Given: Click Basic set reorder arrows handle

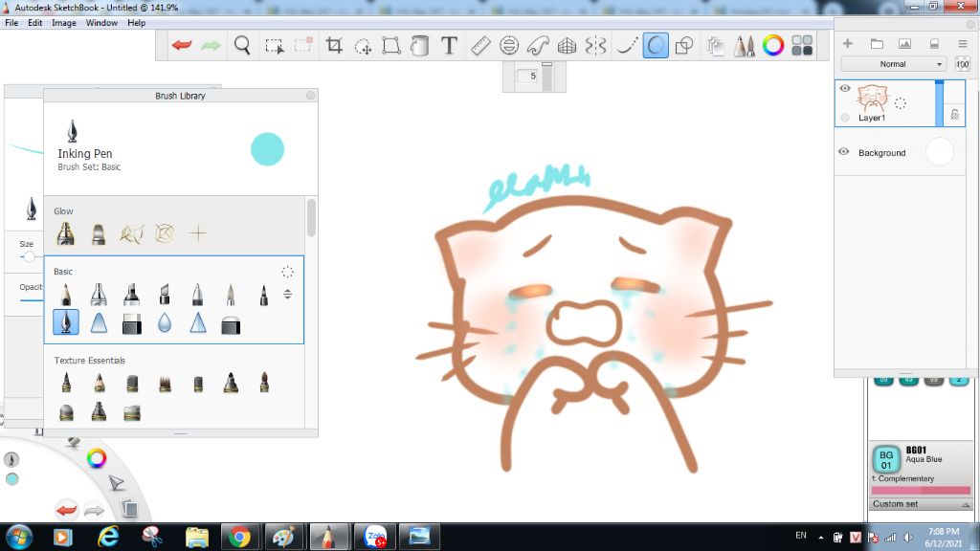Looking at the screenshot, I should 287,294.
